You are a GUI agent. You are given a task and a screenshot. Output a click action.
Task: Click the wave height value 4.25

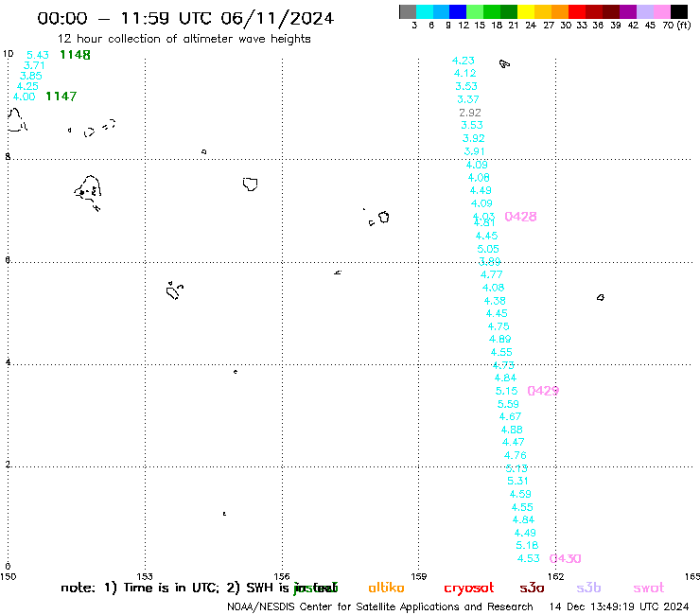coord(27,86)
